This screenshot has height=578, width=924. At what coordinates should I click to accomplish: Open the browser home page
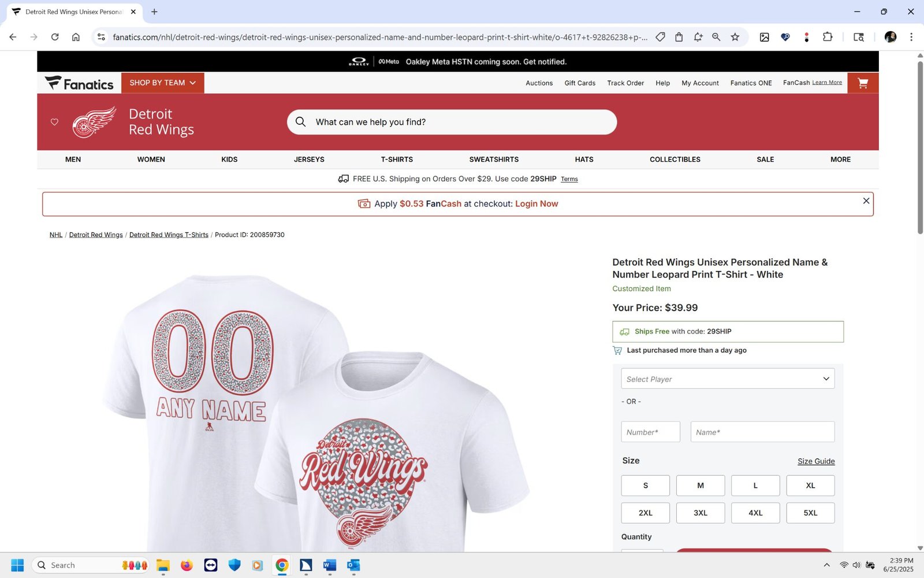76,37
